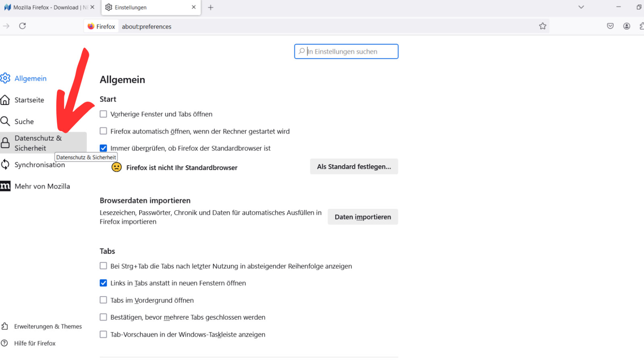Open the Allgemein settings category
Screen dimensions: 644x362
click(x=31, y=78)
